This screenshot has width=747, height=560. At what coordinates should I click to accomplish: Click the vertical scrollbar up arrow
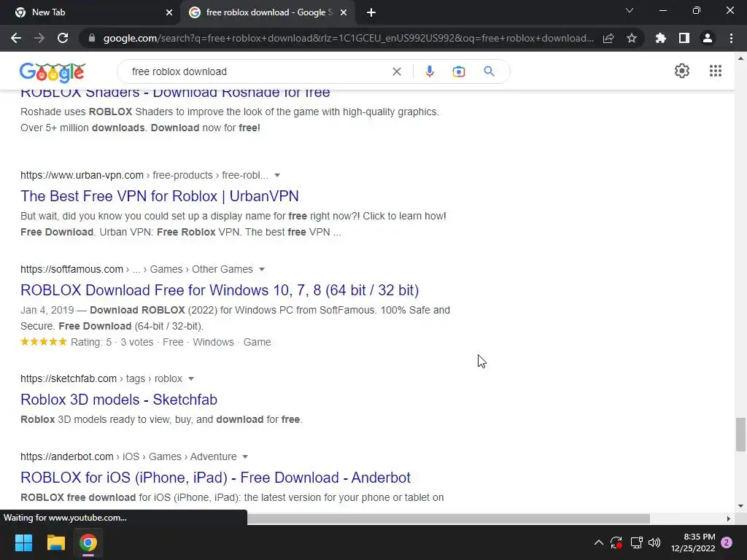pyautogui.click(x=740, y=58)
